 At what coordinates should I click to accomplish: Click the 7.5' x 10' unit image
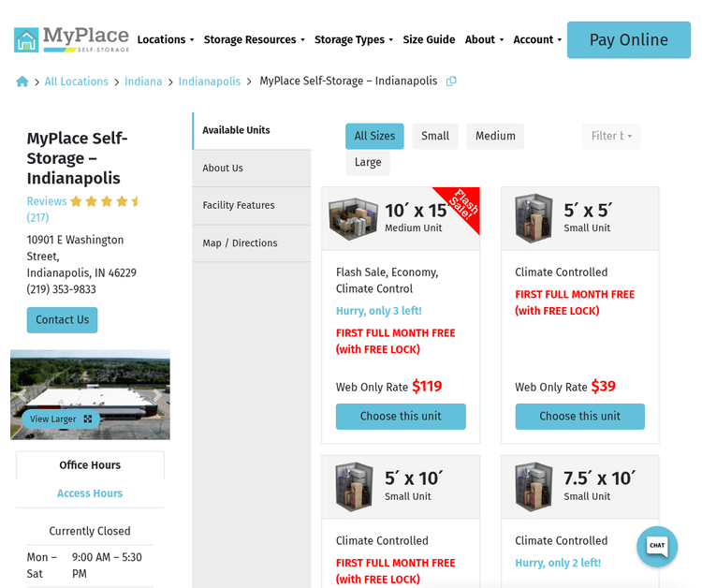(534, 486)
